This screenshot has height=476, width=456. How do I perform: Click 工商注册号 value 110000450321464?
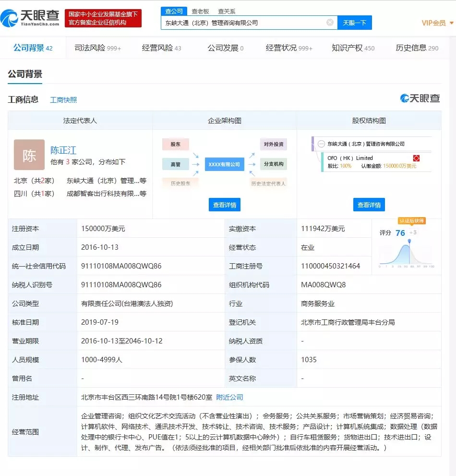[x=330, y=266]
